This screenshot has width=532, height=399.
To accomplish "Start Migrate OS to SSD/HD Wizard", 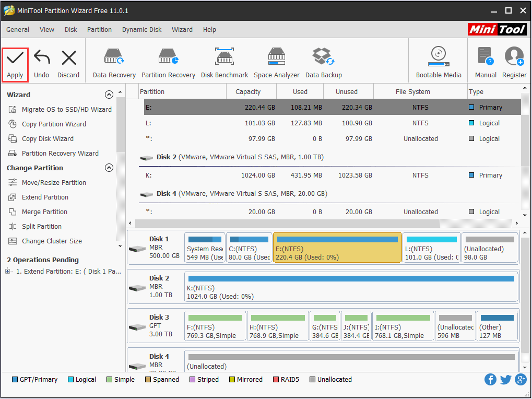I will coord(60,109).
